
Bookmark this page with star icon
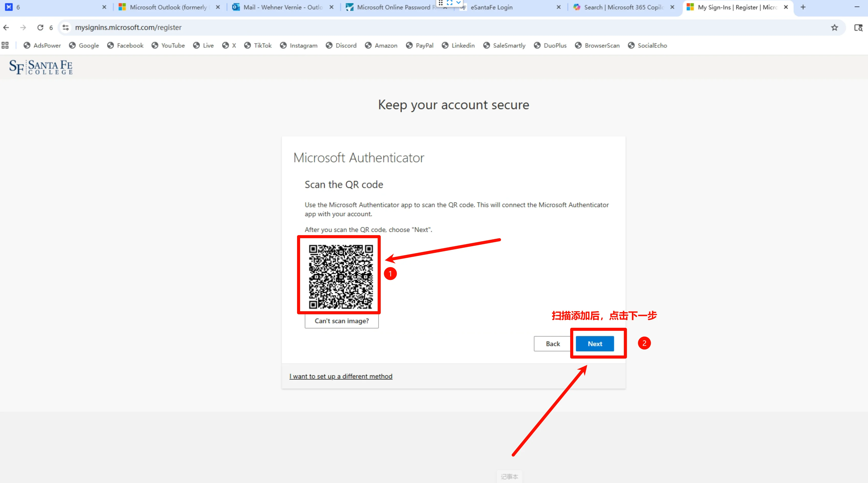[834, 28]
